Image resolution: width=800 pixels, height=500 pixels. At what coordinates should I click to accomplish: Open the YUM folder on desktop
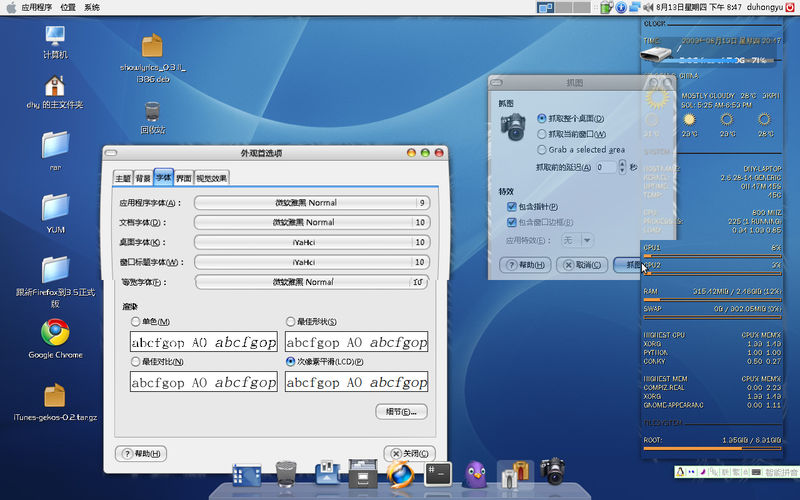click(55, 207)
